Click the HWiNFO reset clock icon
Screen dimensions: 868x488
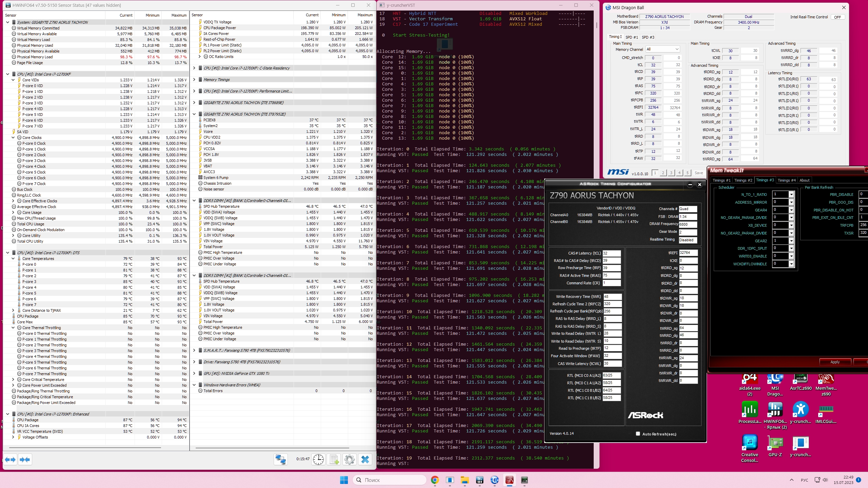(318, 460)
